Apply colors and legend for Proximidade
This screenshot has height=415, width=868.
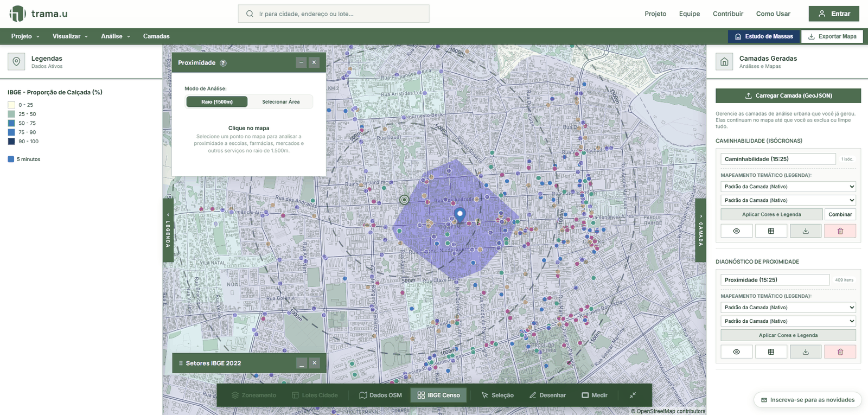click(x=788, y=336)
